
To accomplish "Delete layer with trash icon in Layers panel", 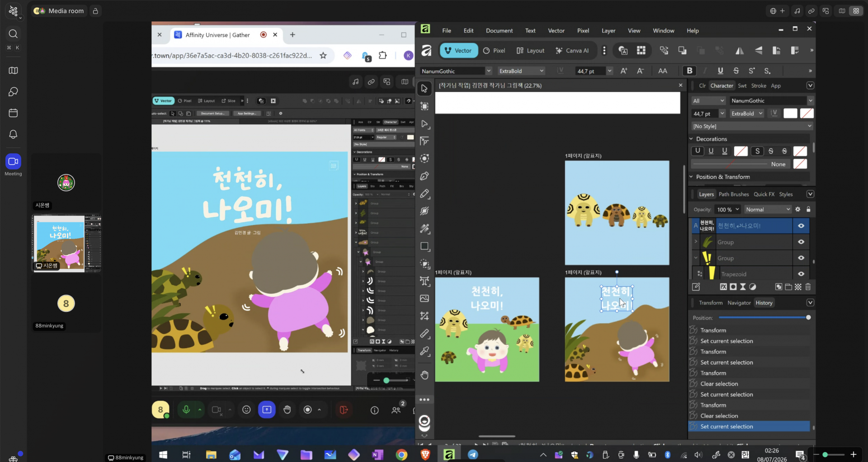I will click(x=808, y=287).
